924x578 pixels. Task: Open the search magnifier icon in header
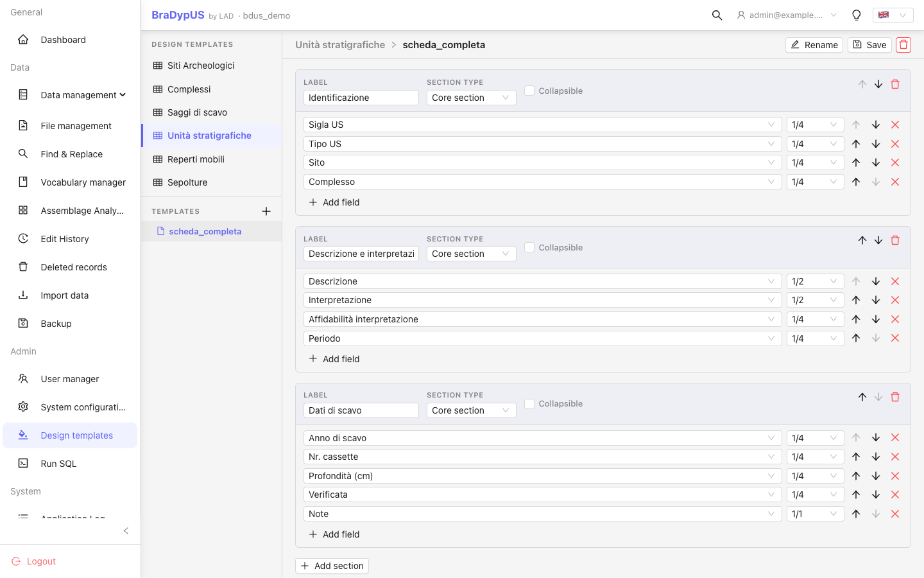717,15
